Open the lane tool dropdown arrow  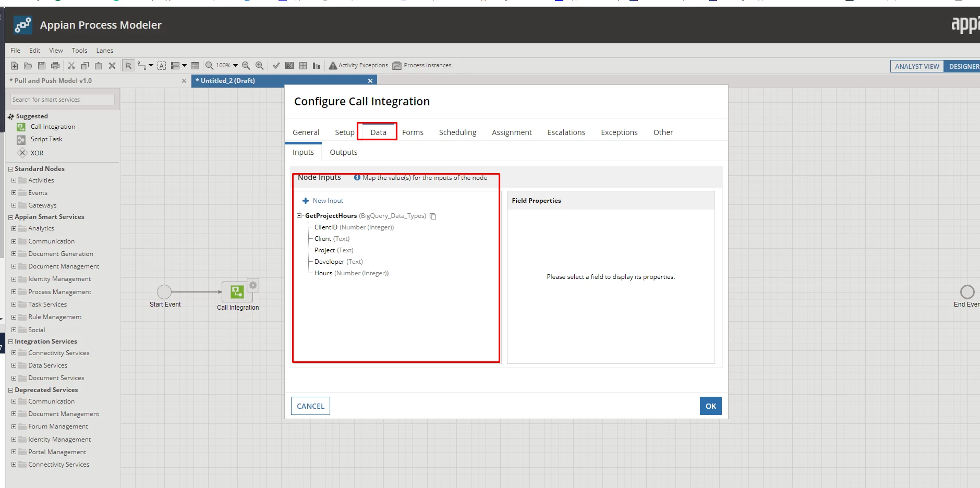tap(184, 66)
